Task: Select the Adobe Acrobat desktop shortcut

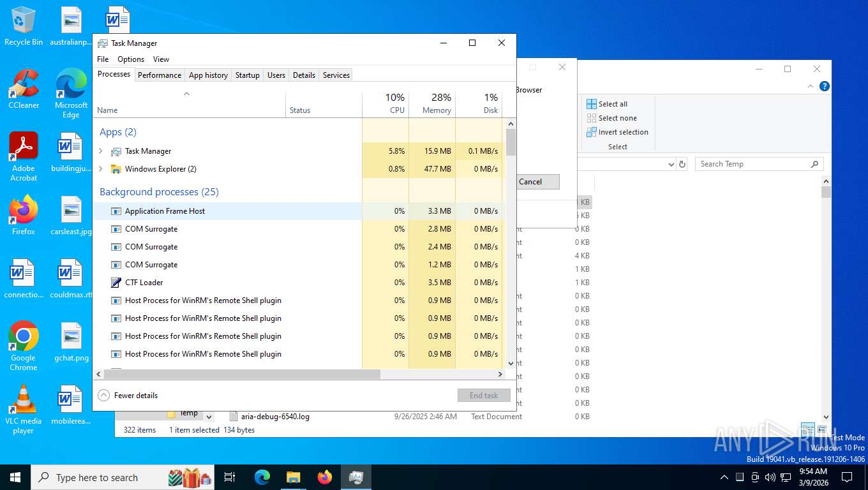Action: coord(24,156)
